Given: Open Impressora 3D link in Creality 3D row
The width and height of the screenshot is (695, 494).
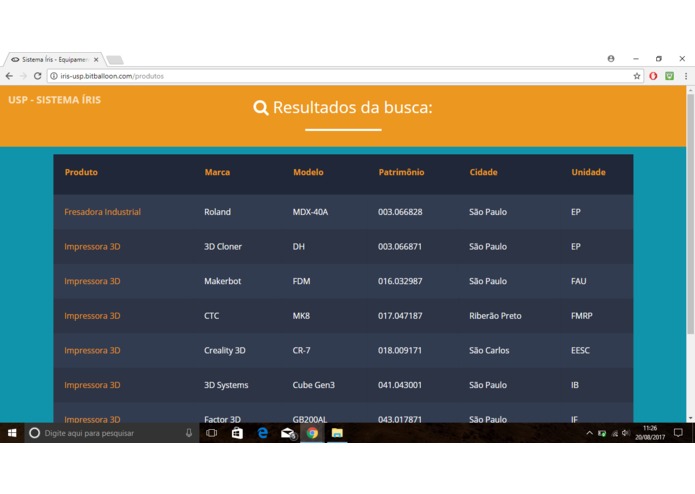Looking at the screenshot, I should (92, 350).
